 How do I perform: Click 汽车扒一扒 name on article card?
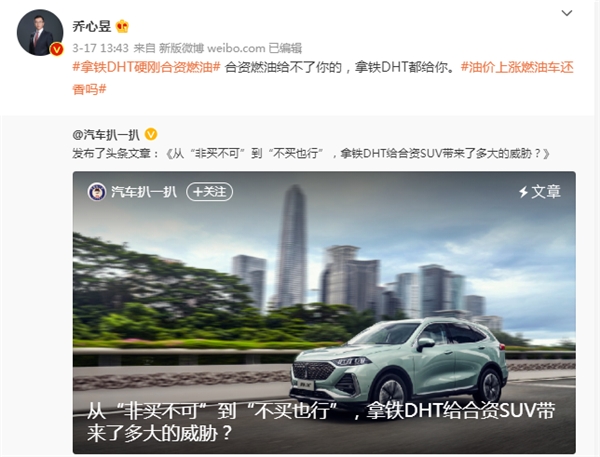pyautogui.click(x=144, y=192)
